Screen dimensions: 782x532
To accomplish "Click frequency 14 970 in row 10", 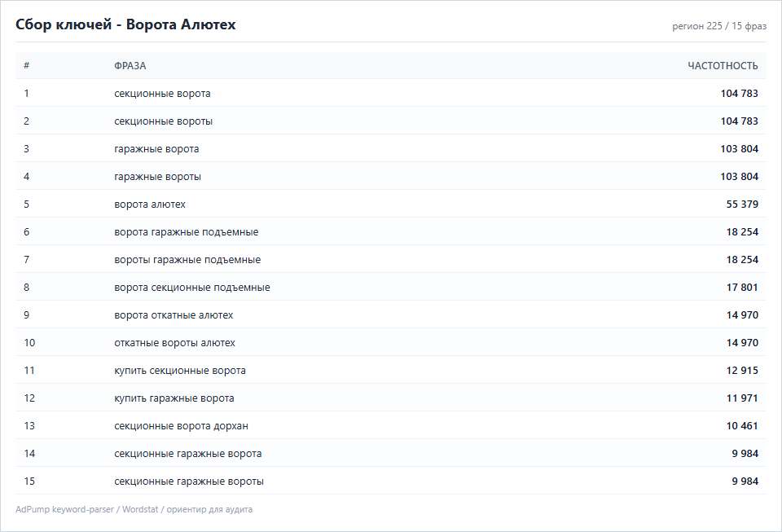I will tap(742, 343).
